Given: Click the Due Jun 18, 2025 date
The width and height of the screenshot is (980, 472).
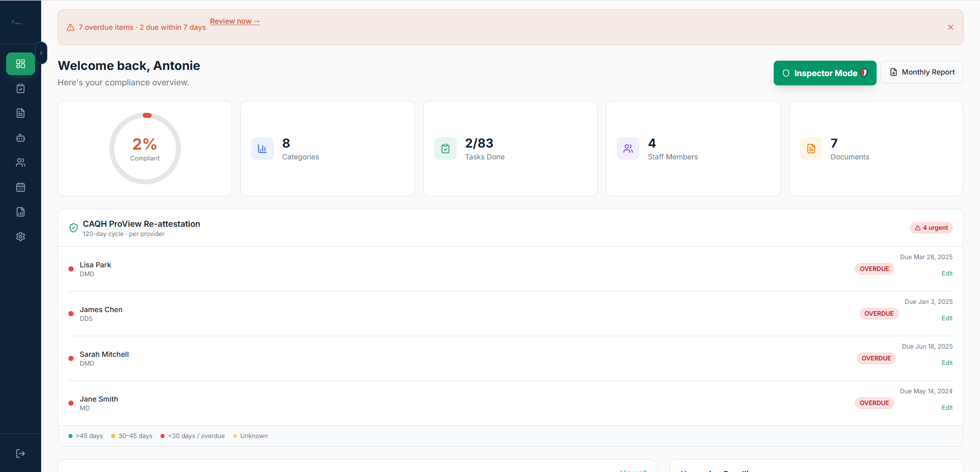Looking at the screenshot, I should pos(927,347).
